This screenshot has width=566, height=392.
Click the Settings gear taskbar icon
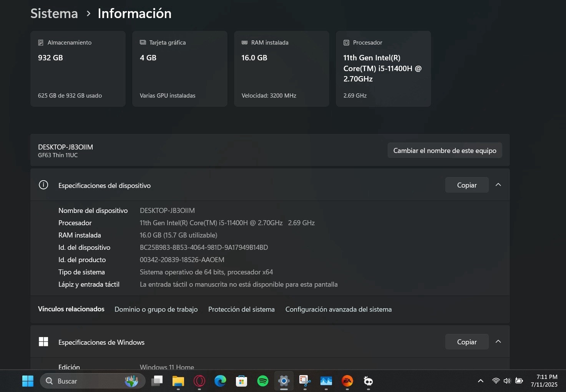point(284,381)
